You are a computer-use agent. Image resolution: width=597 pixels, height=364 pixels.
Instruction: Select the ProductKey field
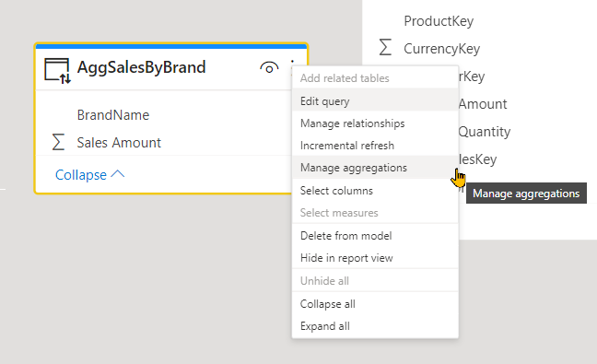coord(439,20)
